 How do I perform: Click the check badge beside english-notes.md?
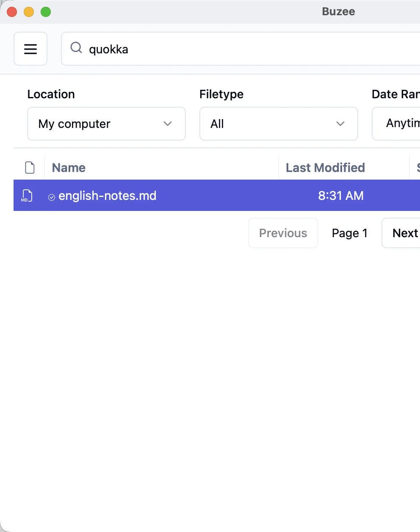click(52, 197)
